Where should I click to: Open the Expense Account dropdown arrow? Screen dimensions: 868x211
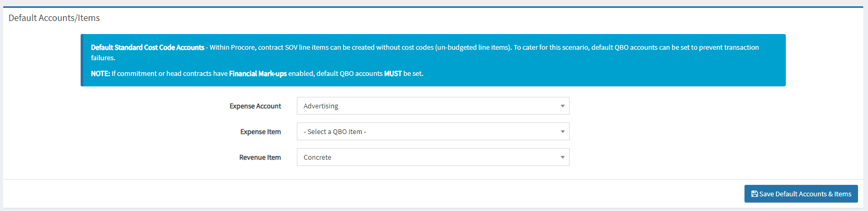(562, 106)
